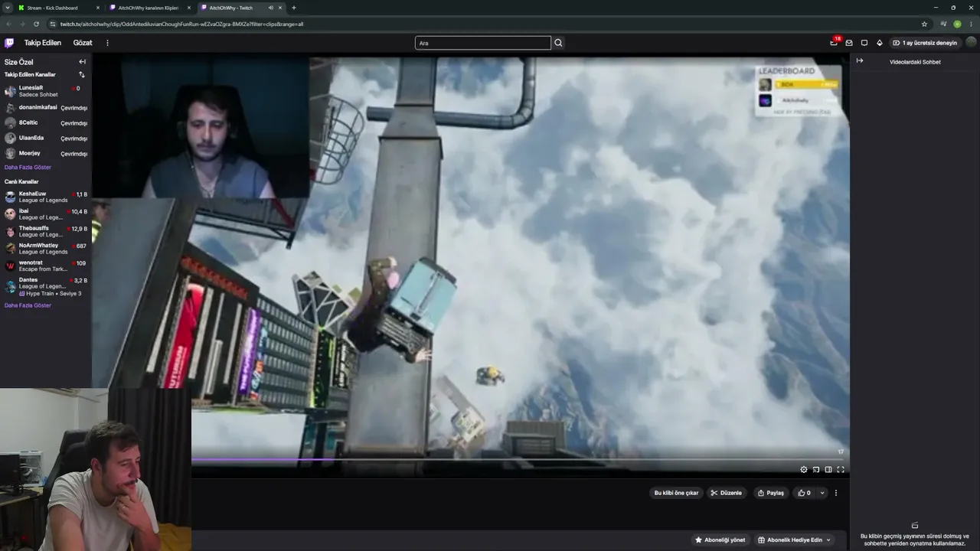
Task: Open the whispers chat bubble icon
Action: pos(864,43)
